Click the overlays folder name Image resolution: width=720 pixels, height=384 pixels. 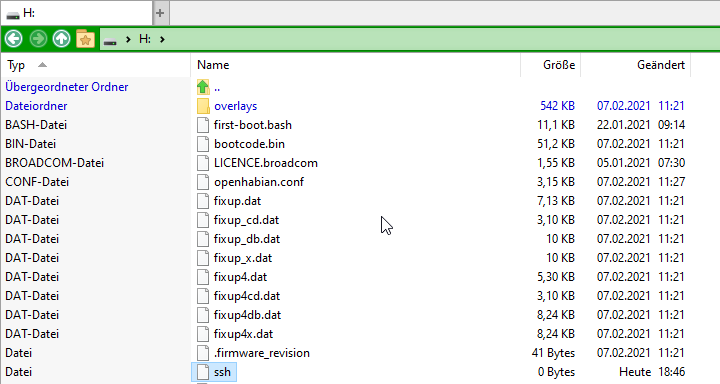click(x=236, y=106)
